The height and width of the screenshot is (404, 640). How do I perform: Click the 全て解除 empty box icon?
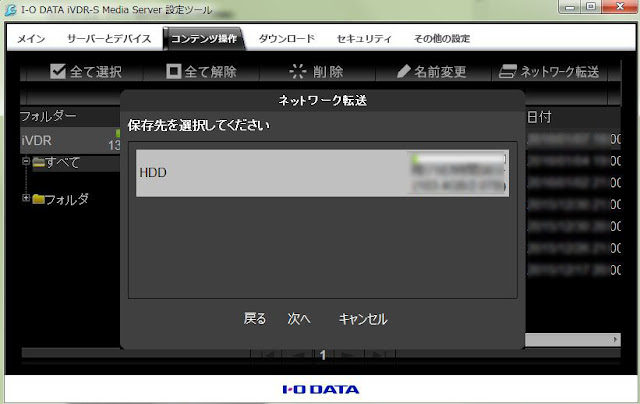click(x=173, y=71)
